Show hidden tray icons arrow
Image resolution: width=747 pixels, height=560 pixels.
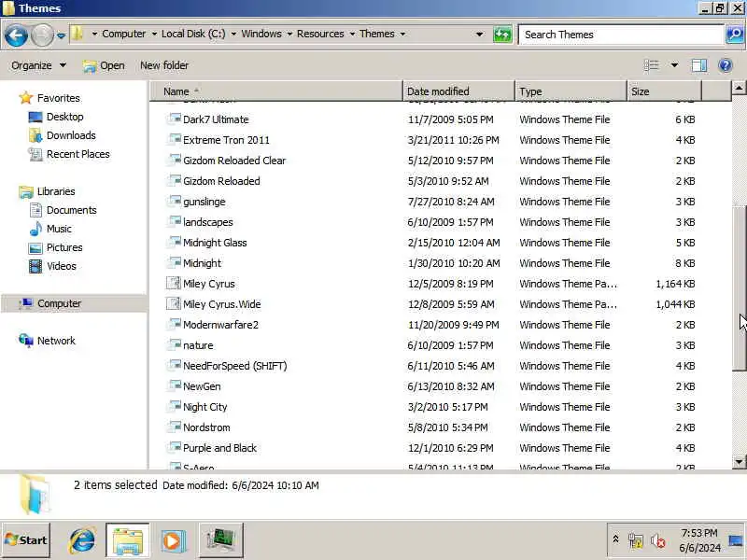pos(615,539)
